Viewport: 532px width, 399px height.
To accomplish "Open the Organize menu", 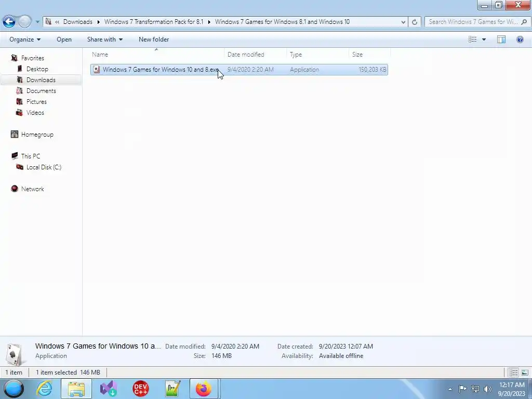I will pos(25,39).
